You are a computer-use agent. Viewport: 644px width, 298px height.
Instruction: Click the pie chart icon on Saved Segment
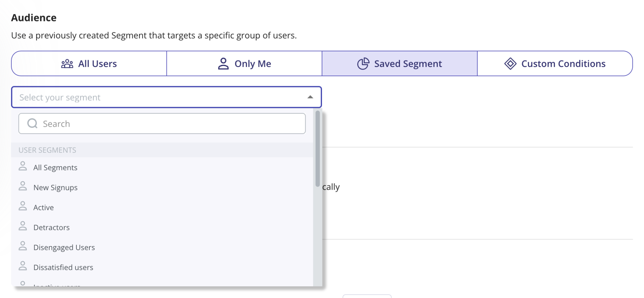coord(364,63)
